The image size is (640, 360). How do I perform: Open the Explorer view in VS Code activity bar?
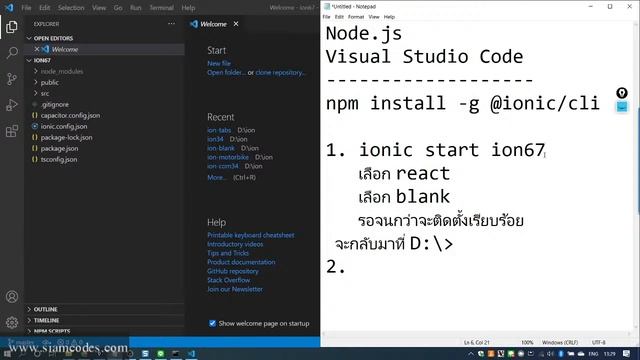tap(12, 27)
